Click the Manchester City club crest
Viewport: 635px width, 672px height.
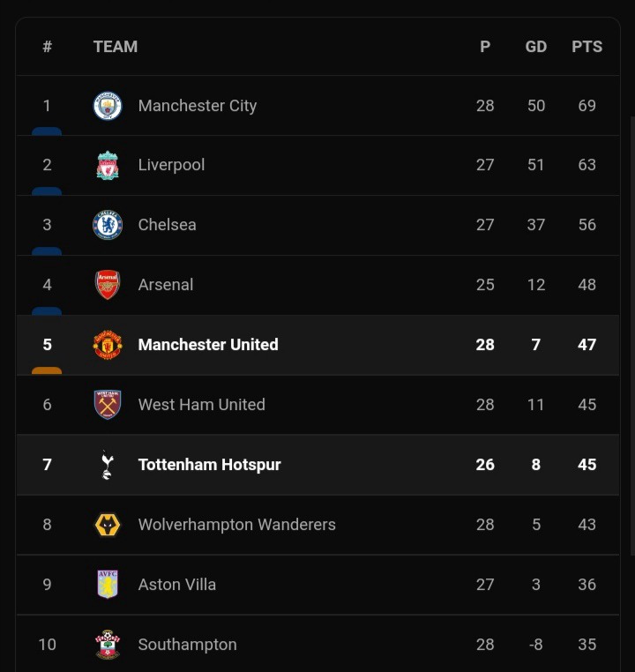pos(108,106)
